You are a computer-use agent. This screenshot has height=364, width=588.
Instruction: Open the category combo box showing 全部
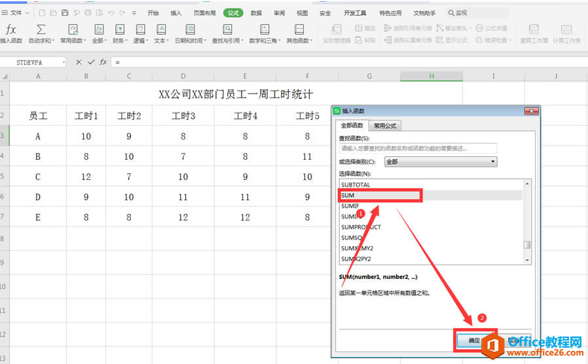click(441, 162)
